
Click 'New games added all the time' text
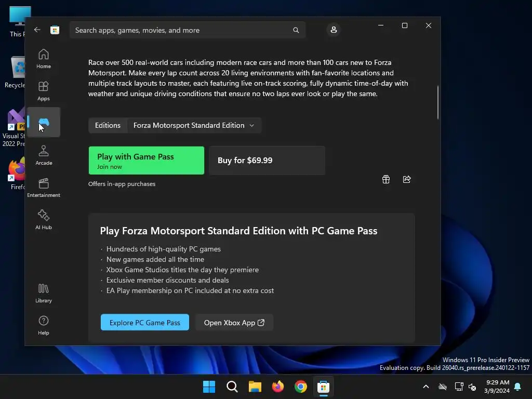pos(155,260)
